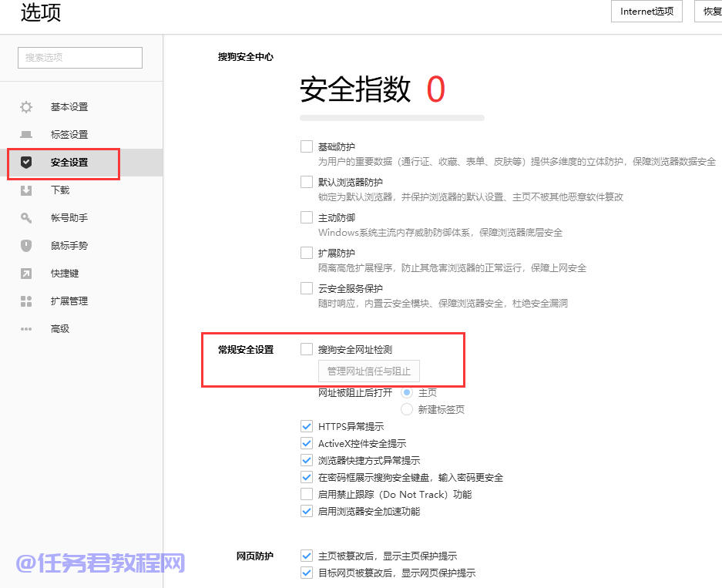Click the tab icon beside 标签设置
The width and height of the screenshot is (722, 588).
[26, 134]
